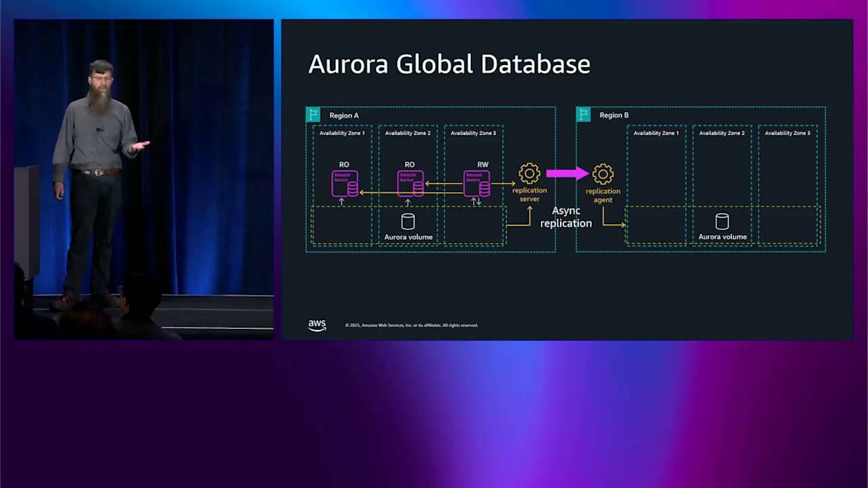This screenshot has height=488, width=868.
Task: Click "Availability Zone 3" label in Region B
Action: [788, 133]
